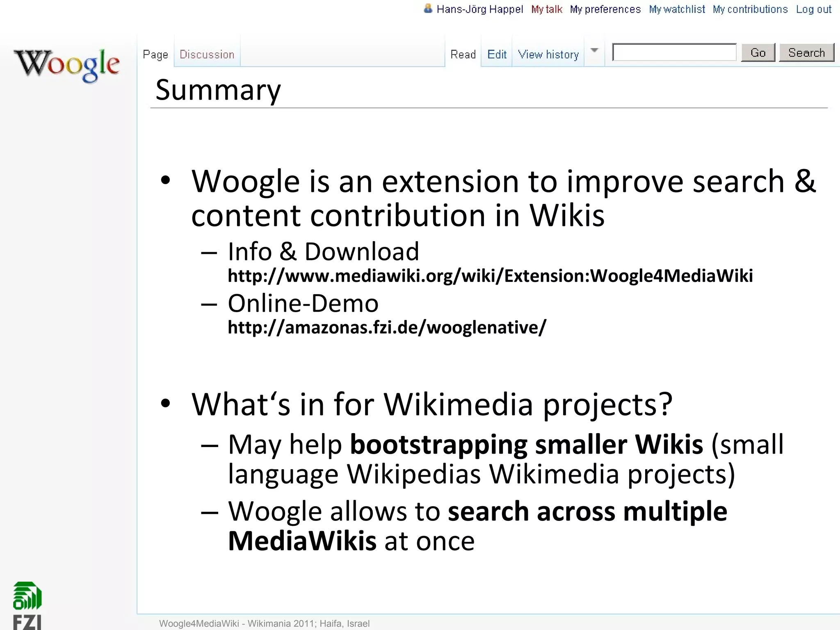Click the Wikimania 2011 footer text
The width and height of the screenshot is (840, 630).
tap(264, 623)
